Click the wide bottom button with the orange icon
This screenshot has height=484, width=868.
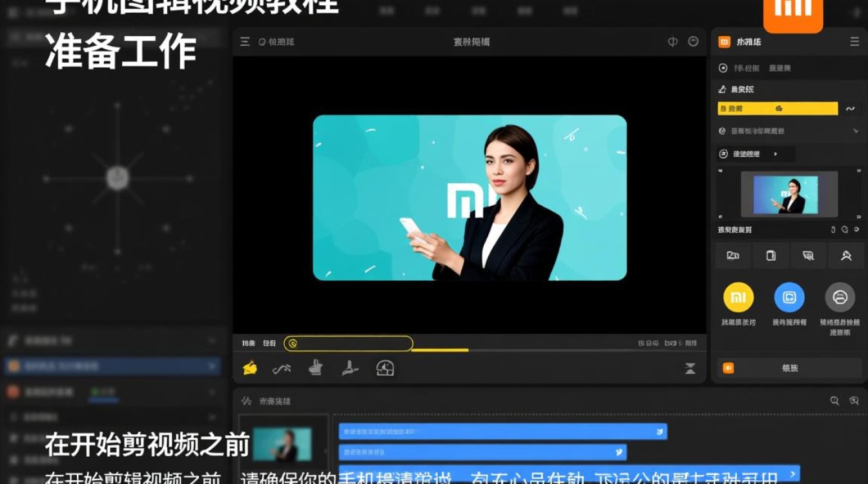pyautogui.click(x=790, y=368)
